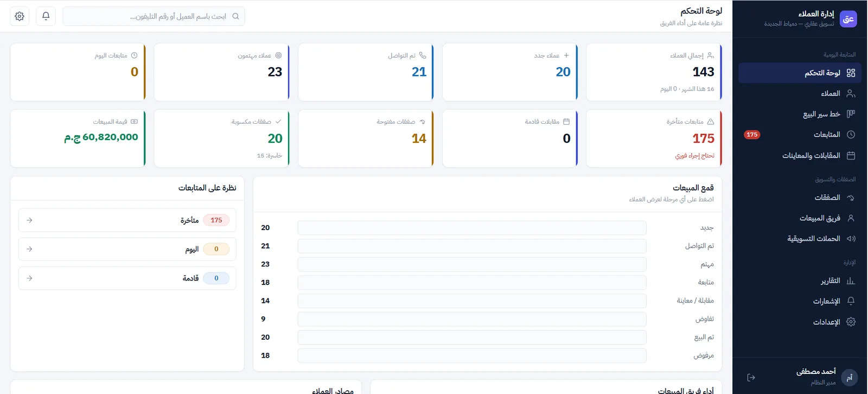Click the عملاء جدد card count 20

pos(563,72)
